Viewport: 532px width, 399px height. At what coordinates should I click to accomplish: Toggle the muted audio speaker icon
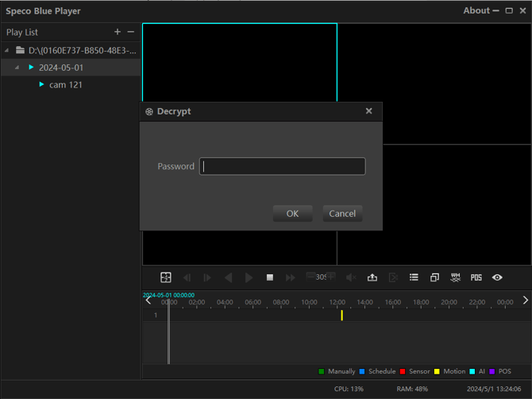(x=351, y=277)
